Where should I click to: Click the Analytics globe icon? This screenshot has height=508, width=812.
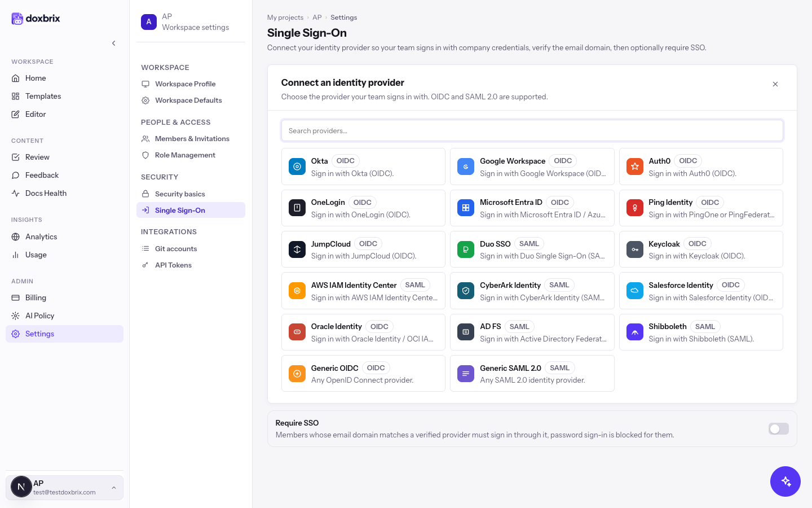[x=16, y=237]
